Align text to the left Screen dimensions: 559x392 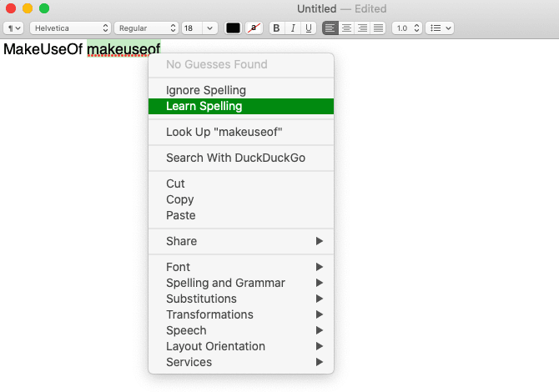331,28
